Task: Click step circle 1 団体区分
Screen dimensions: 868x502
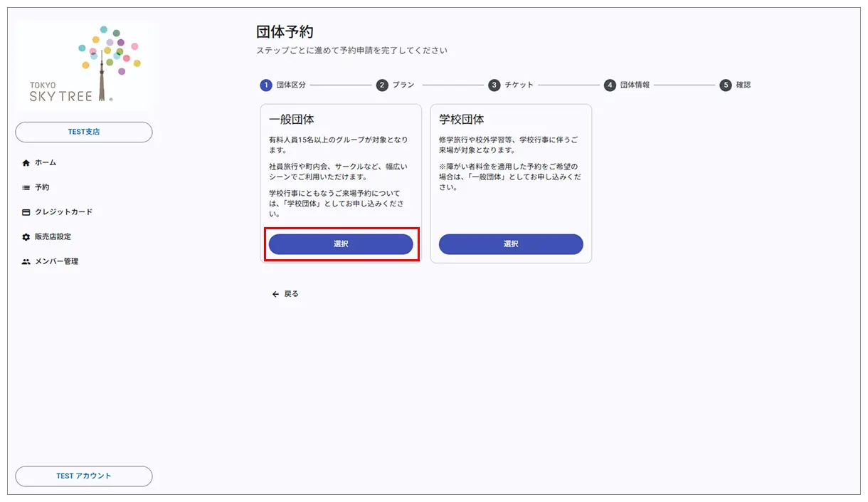Action: [265, 84]
